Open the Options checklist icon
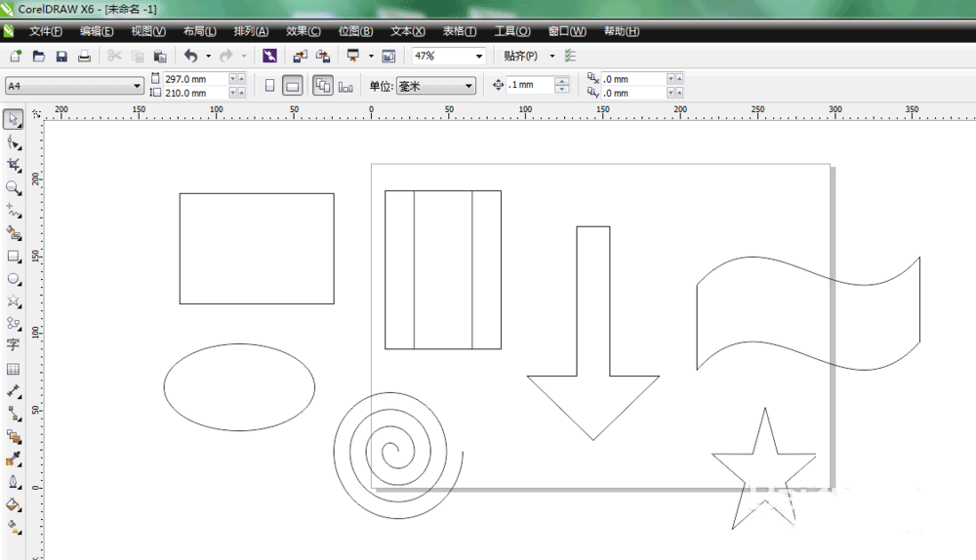 point(570,56)
